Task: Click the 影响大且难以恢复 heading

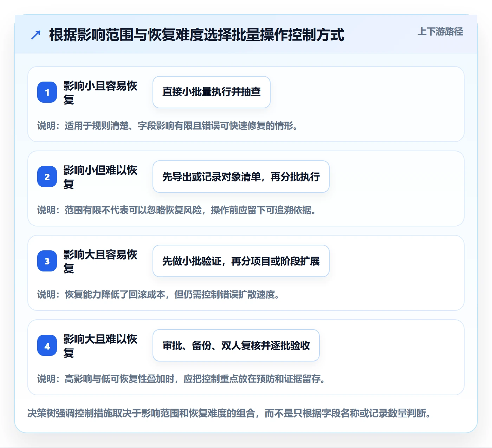Action: 101,346
